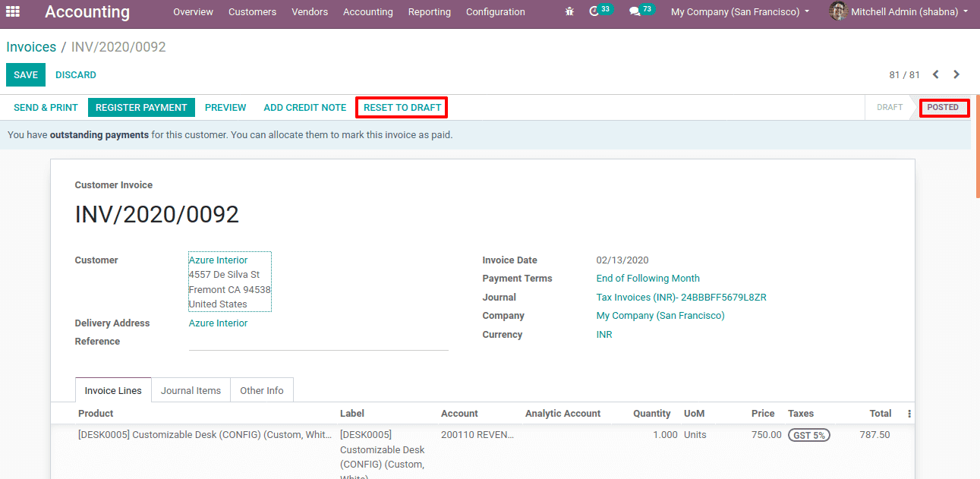Open Tax Invoices (INR) journal link
The height and width of the screenshot is (479, 980).
[x=682, y=298]
